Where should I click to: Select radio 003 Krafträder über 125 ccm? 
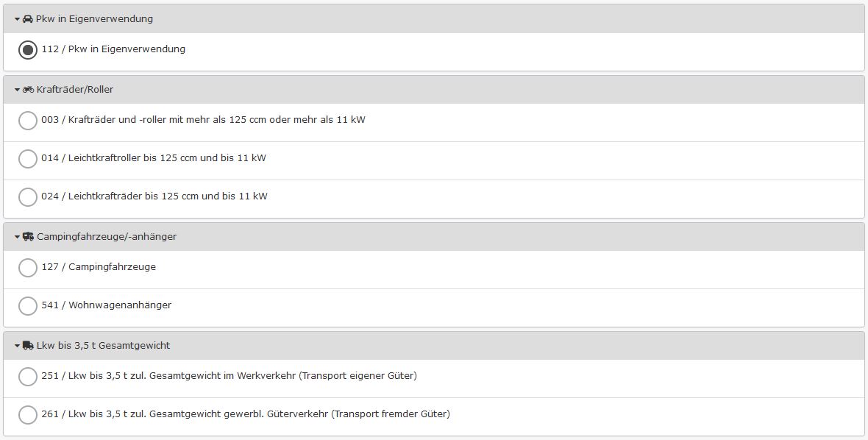[28, 121]
